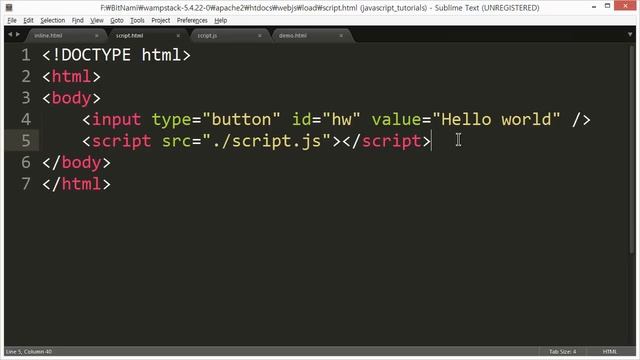
Task: Open the Help menu
Action: (220, 20)
